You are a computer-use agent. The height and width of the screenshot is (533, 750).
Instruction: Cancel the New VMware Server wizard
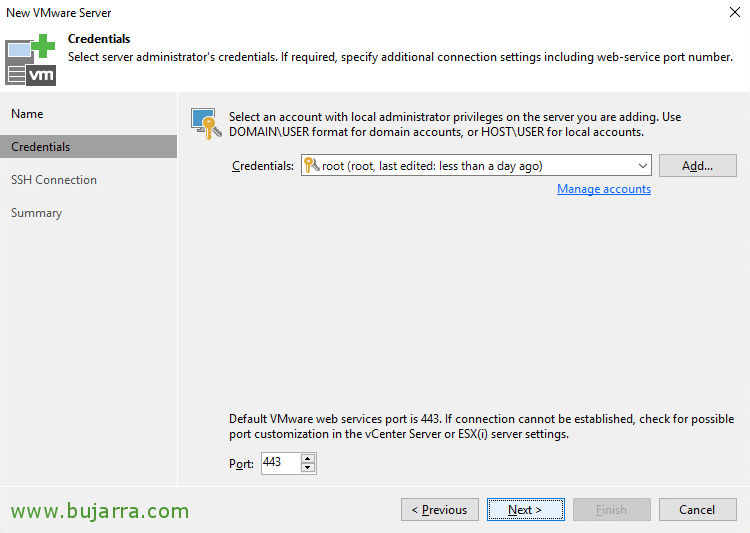point(697,510)
